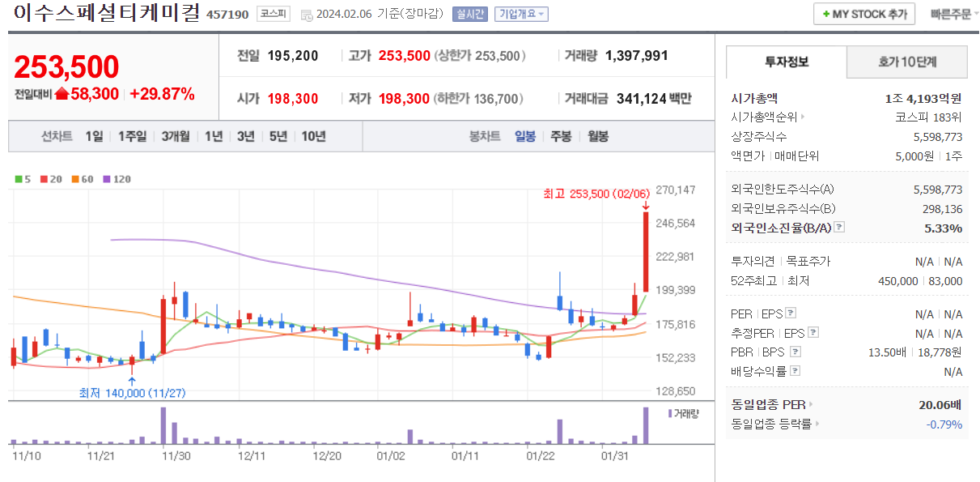The width and height of the screenshot is (980, 482).
Task: Switch to the 호가10단계 tab
Action: tap(907, 62)
